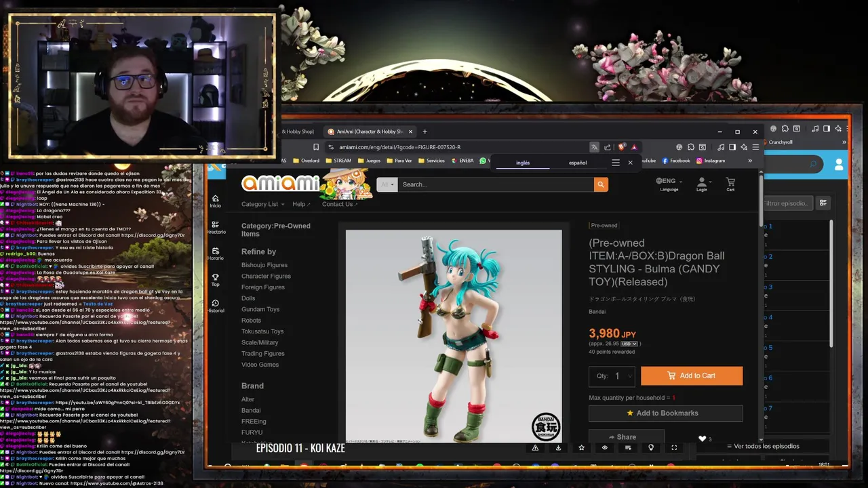Open the ENG Language globe selector
Screen dimensions: 868x488
coord(669,184)
